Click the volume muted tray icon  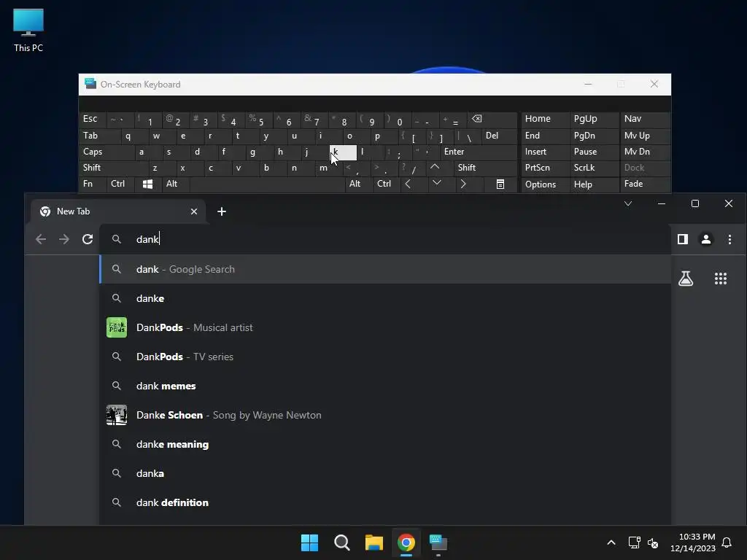pyautogui.click(x=653, y=542)
